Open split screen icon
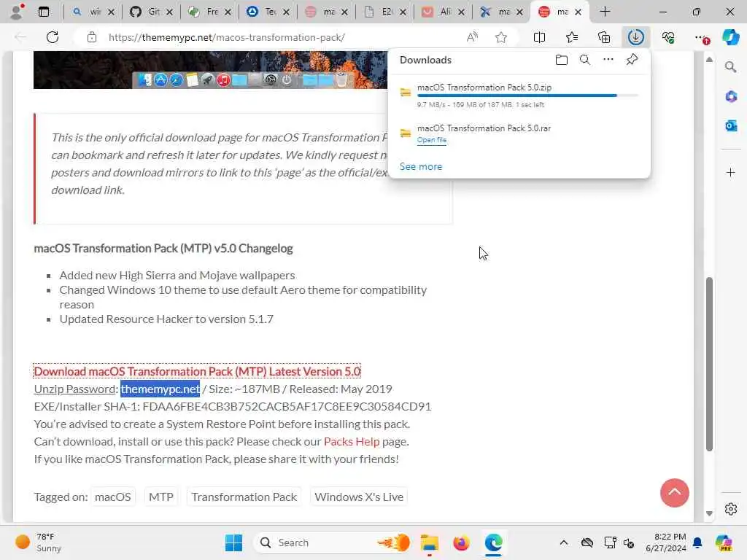Image resolution: width=747 pixels, height=560 pixels. tap(539, 37)
